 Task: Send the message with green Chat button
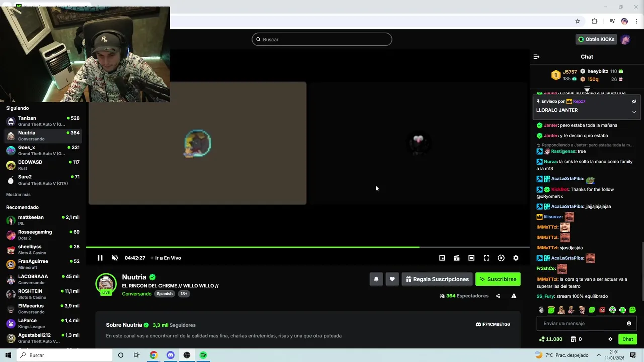pos(627,339)
